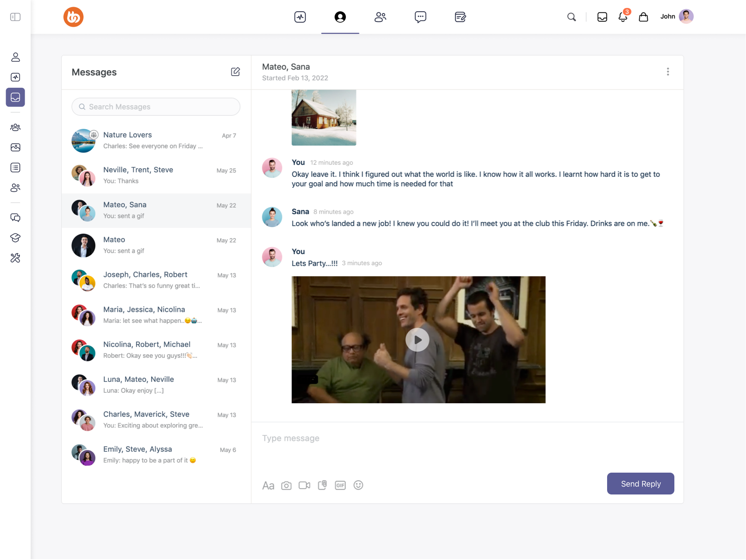The height and width of the screenshot is (560, 746).
Task: Open the GIF picker in composer
Action: click(340, 485)
